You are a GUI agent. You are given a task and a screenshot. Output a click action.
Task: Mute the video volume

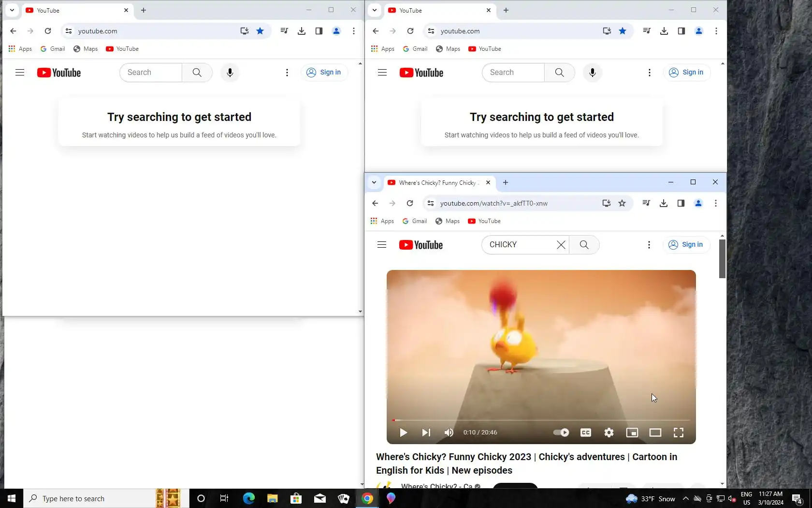pyautogui.click(x=449, y=433)
